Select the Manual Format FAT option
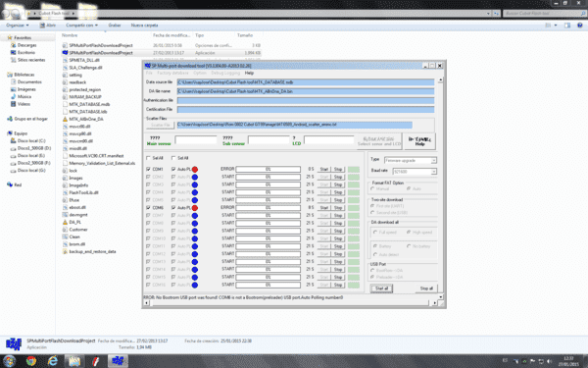588x368 pixels. [372, 188]
